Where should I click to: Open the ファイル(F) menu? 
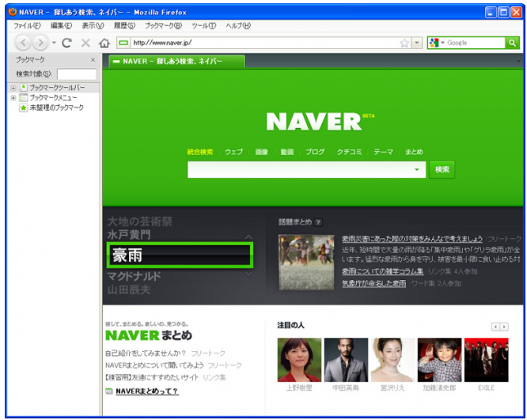coord(27,25)
